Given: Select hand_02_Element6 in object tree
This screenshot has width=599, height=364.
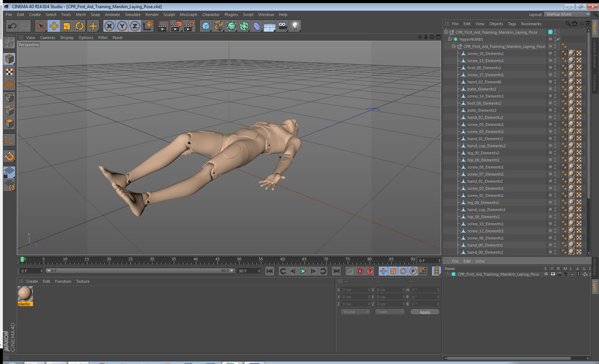Looking at the screenshot, I should click(x=484, y=82).
